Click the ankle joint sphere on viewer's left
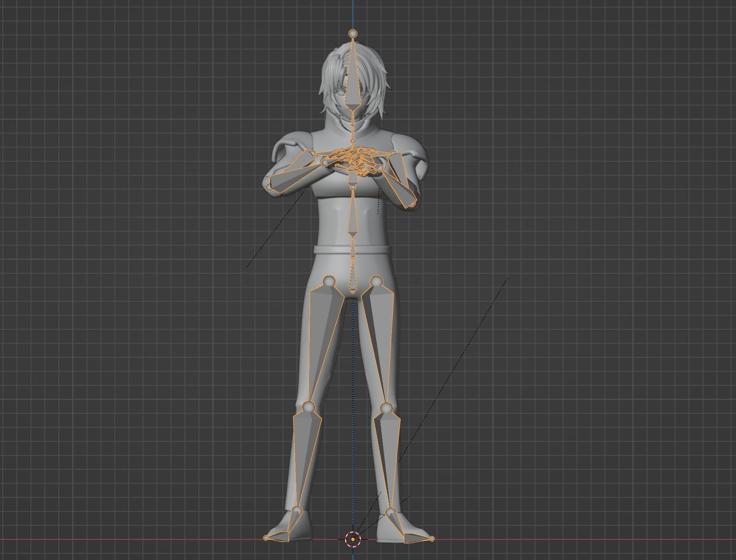Viewport: 736px width, 560px height. [x=297, y=511]
